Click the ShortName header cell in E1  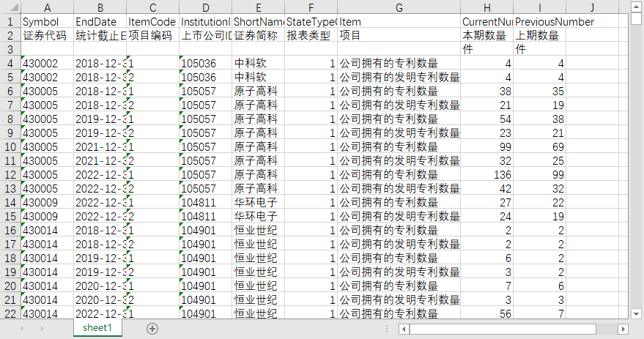pos(259,21)
